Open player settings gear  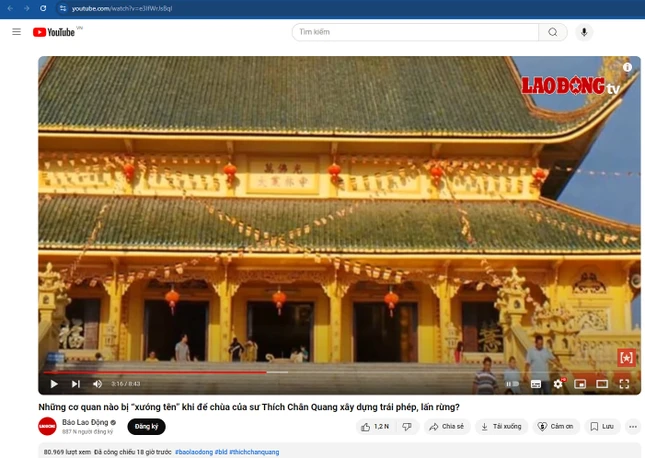[x=558, y=384]
